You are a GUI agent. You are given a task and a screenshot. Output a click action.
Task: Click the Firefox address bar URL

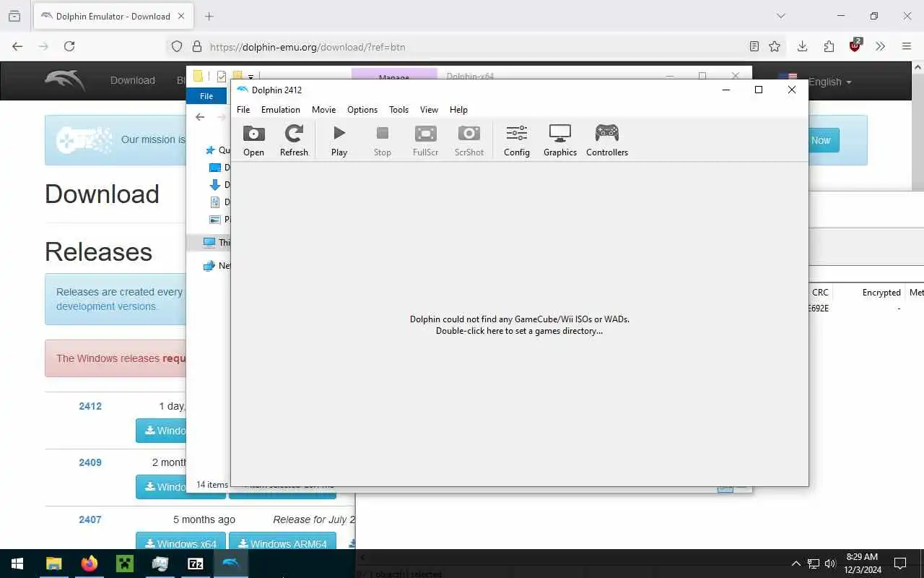click(308, 47)
